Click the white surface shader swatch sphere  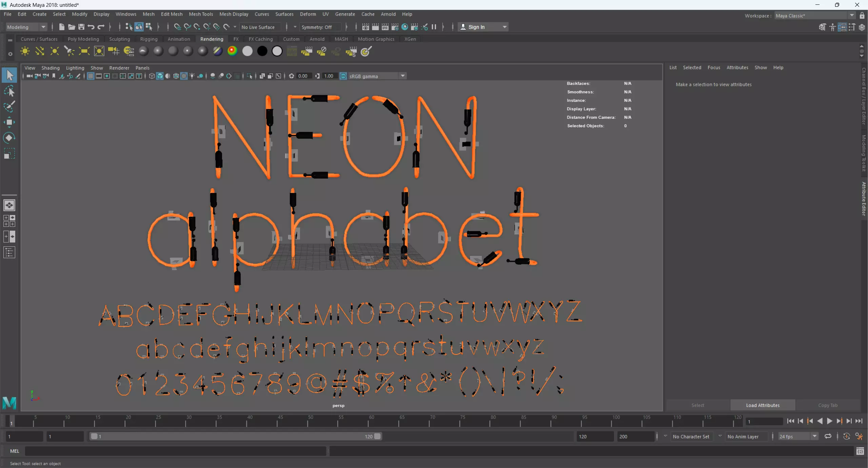(247, 51)
